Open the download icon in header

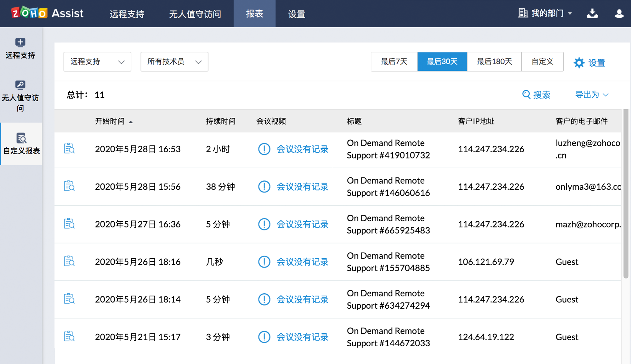[x=592, y=13]
